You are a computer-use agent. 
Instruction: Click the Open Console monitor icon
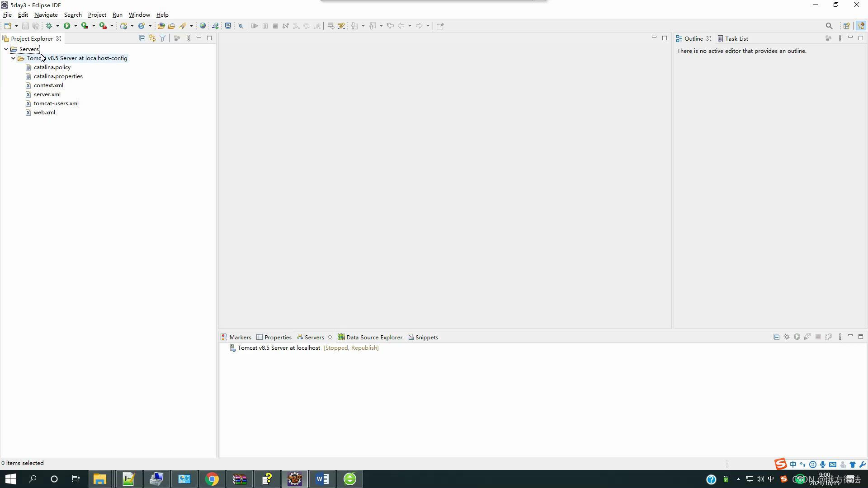pos(228,26)
